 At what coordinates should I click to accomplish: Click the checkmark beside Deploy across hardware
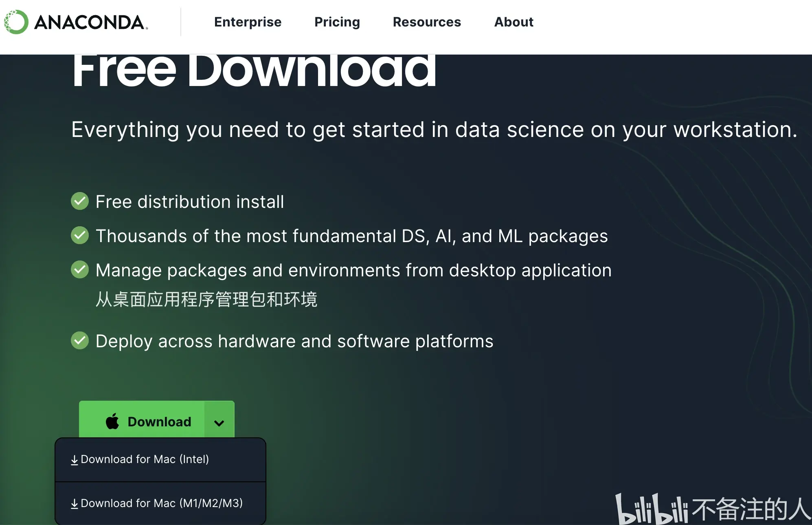coord(80,340)
